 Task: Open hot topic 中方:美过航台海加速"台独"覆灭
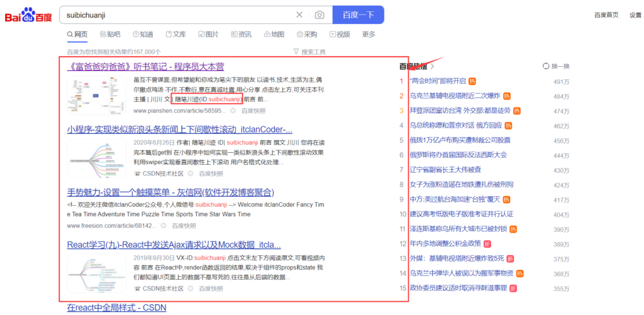point(455,199)
